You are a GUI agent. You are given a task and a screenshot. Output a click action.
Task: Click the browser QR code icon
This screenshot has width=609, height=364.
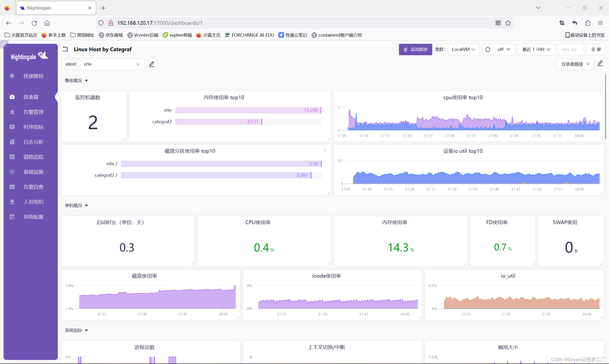pyautogui.click(x=498, y=23)
